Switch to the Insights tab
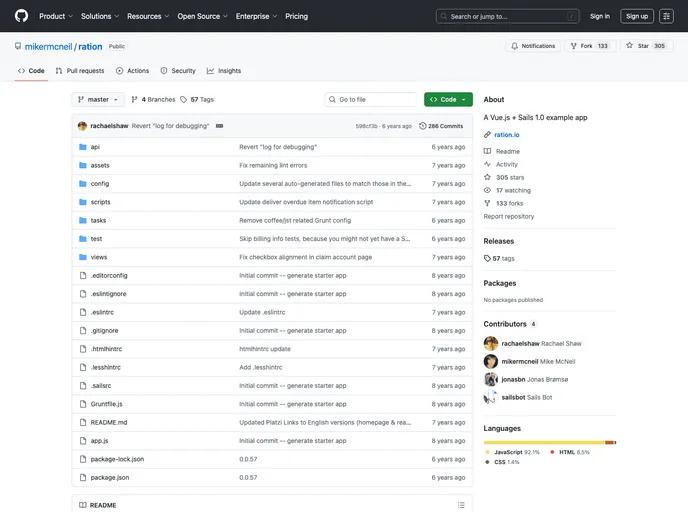The image size is (688, 512). pyautogui.click(x=224, y=71)
